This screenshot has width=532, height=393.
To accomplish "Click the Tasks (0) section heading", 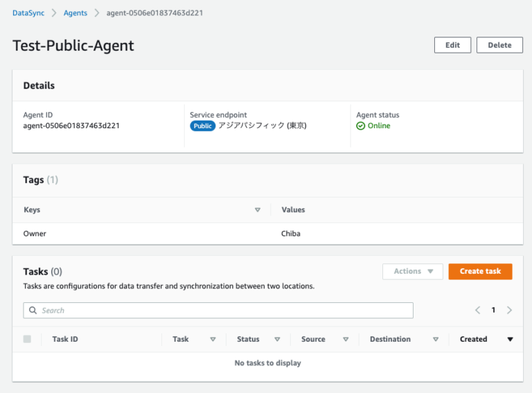I will tap(43, 272).
